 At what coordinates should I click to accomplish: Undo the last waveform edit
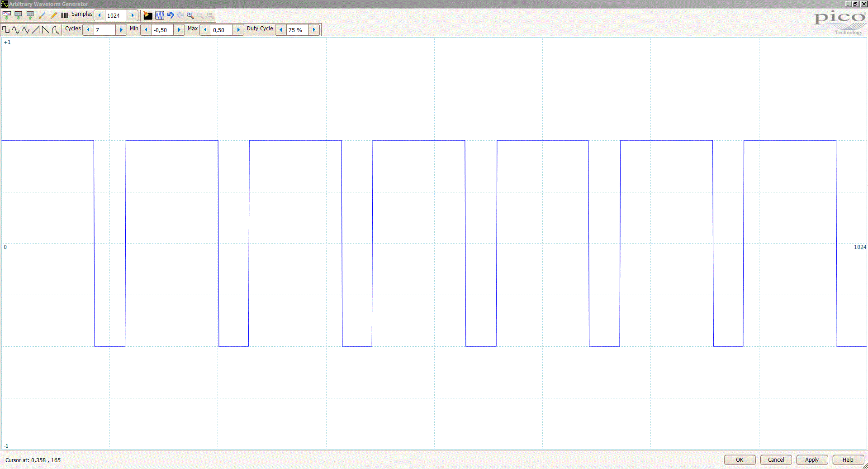[171, 15]
